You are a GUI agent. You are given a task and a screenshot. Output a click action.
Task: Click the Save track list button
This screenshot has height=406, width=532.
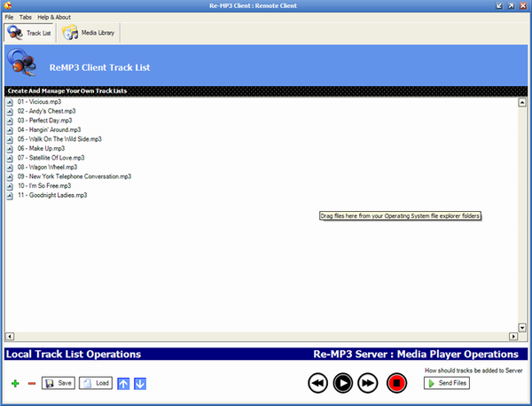pyautogui.click(x=59, y=383)
